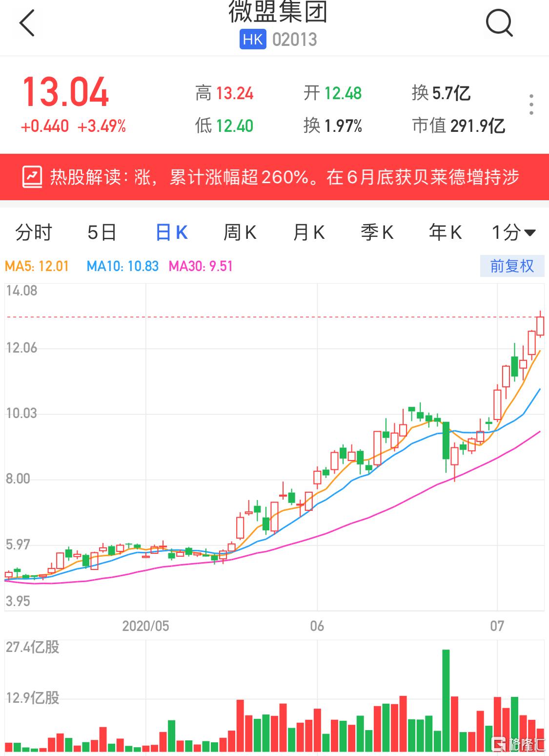Tap the 高 13.24 high price
The height and width of the screenshot is (756, 549).
(x=224, y=93)
